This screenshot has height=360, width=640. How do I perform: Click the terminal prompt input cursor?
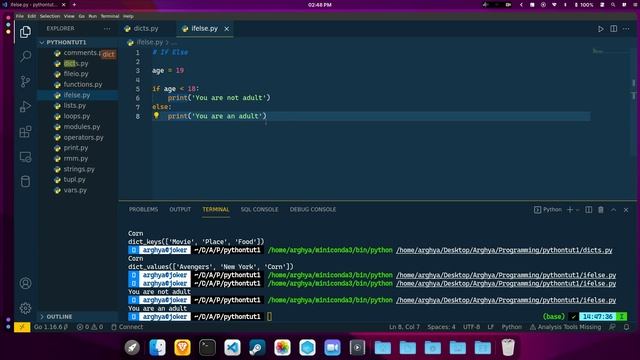pyautogui.click(x=269, y=316)
